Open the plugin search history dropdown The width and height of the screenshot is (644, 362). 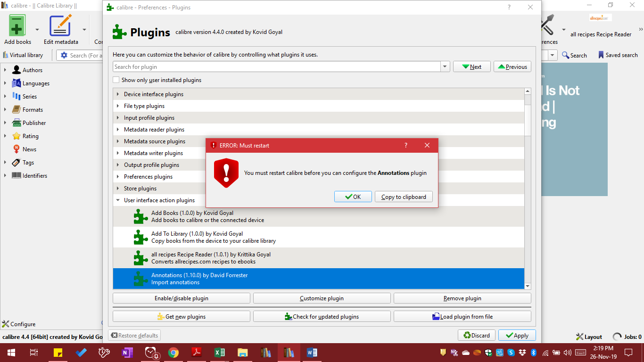click(446, 67)
